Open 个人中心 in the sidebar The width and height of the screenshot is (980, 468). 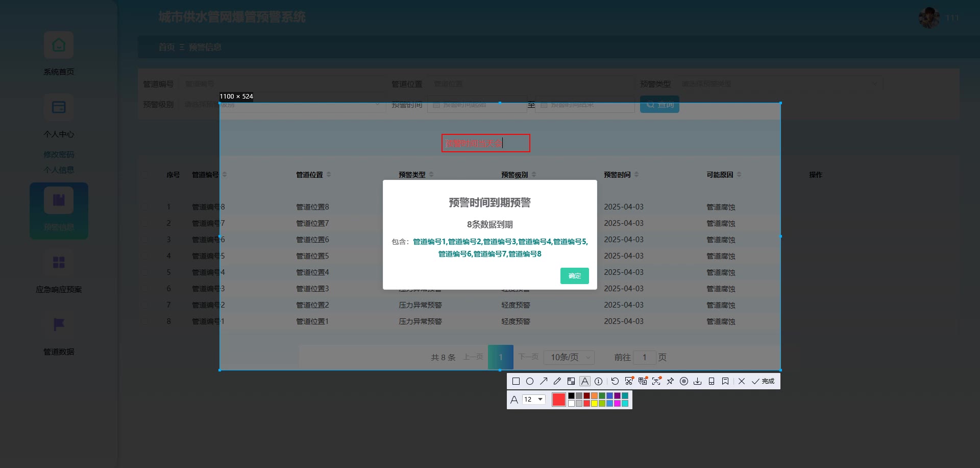(x=59, y=116)
